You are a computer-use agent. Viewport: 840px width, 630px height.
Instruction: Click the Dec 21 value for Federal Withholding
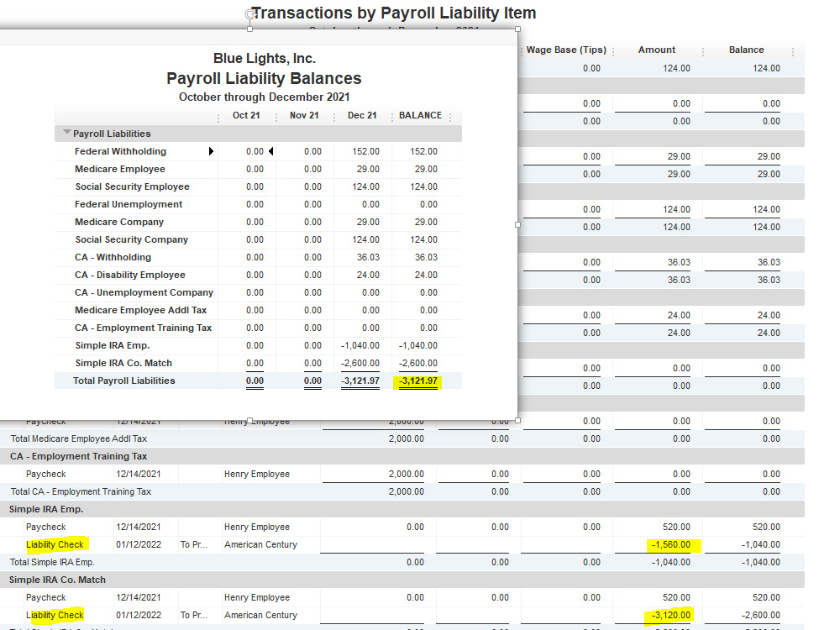(x=366, y=151)
